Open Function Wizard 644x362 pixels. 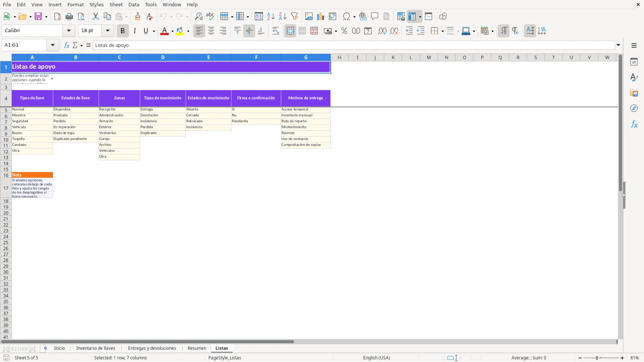[x=67, y=45]
